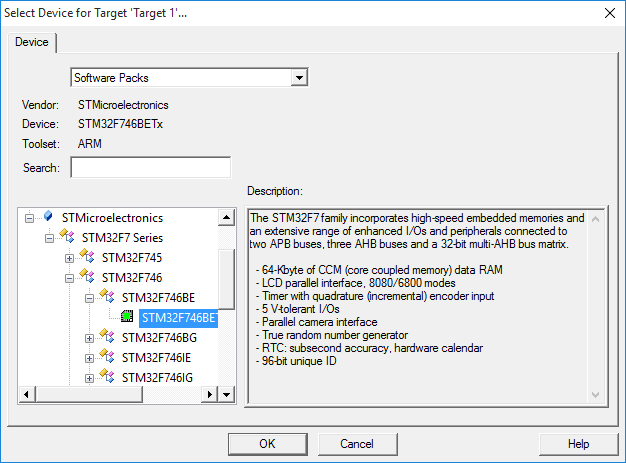Screen dimensions: 626x463
Task: Expand the STM32F746IG node
Action: click(89, 378)
